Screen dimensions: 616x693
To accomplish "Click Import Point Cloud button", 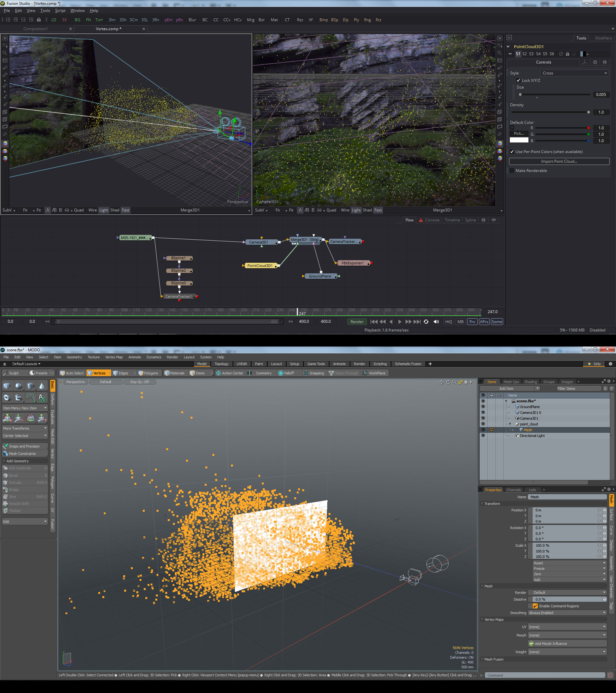I will click(559, 161).
